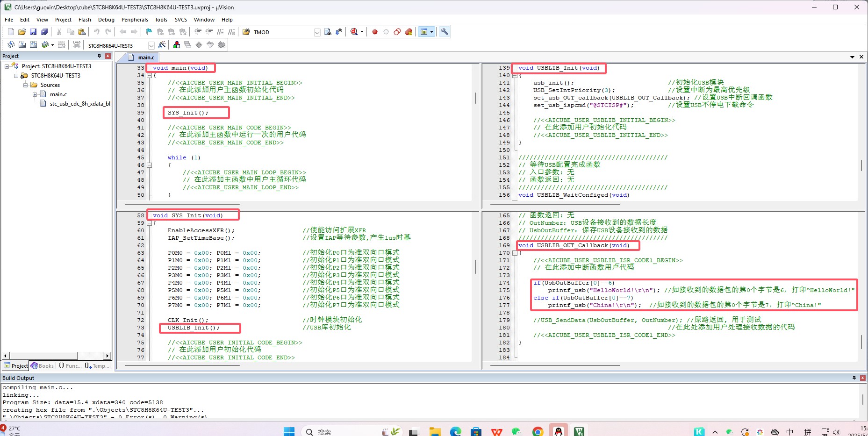Viewport: 868px width, 436px height.
Task: Click the Start/Stop Debug Session icon
Action: pyautogui.click(x=355, y=32)
